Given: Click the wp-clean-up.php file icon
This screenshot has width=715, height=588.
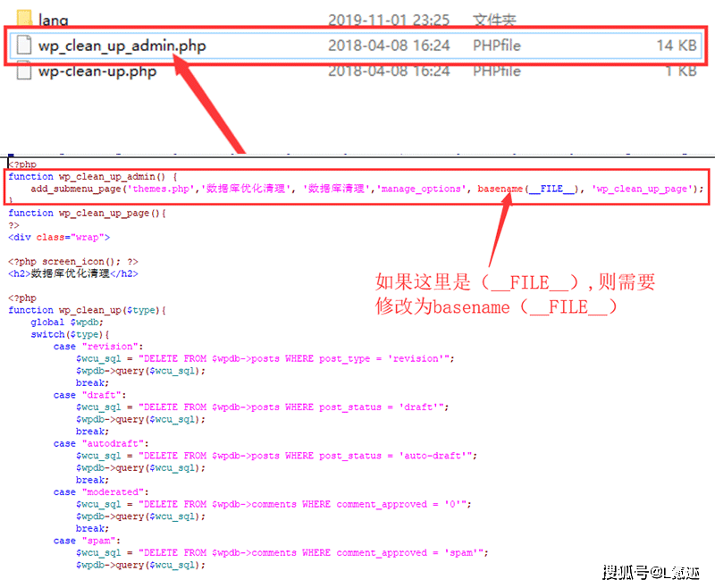Looking at the screenshot, I should tap(23, 71).
